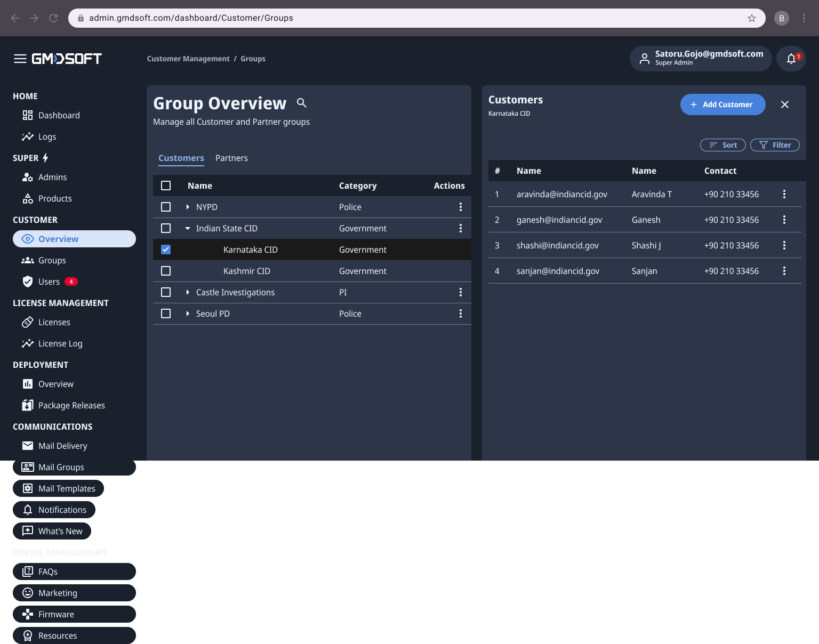Screen dimensions: 819x644
Task: Open more options for aravinda@indiancid.gov
Action: [784, 194]
